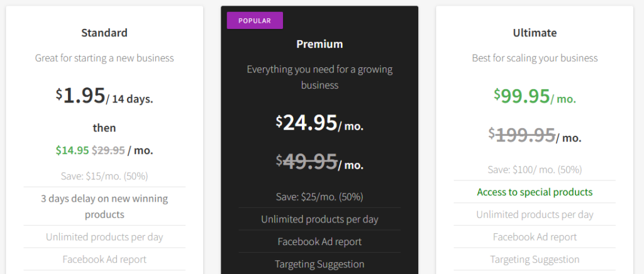Screen dimensions: 644x274
Task: Click Standard 'Facebook Ad report' row
Action: [104, 260]
